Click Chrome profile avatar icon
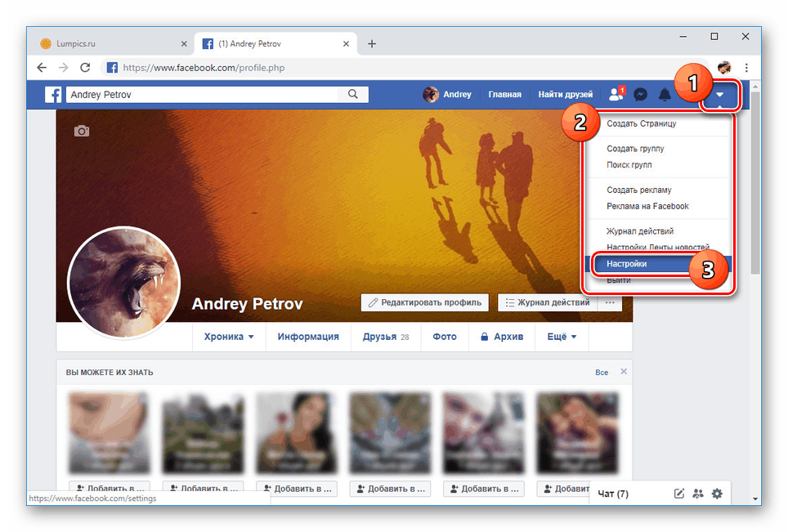Image resolution: width=788 pixels, height=532 pixels. 724,67
